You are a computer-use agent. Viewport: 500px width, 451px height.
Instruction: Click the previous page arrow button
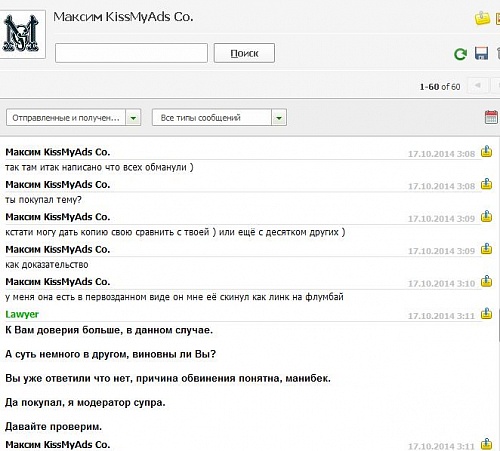coord(478,85)
